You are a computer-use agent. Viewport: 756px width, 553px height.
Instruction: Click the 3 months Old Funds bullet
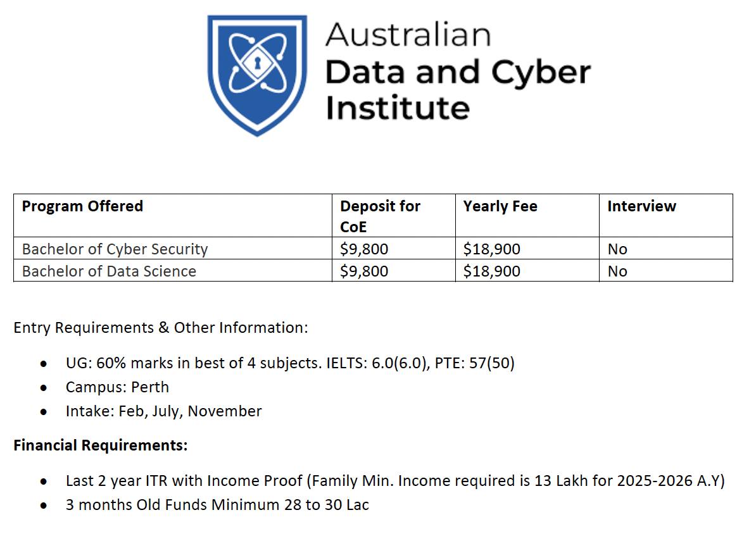[217, 504]
